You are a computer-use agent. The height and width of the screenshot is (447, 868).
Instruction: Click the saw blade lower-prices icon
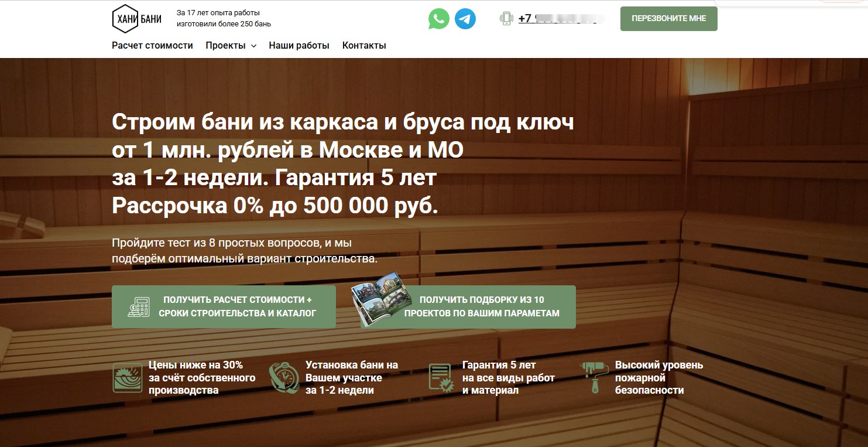(127, 377)
